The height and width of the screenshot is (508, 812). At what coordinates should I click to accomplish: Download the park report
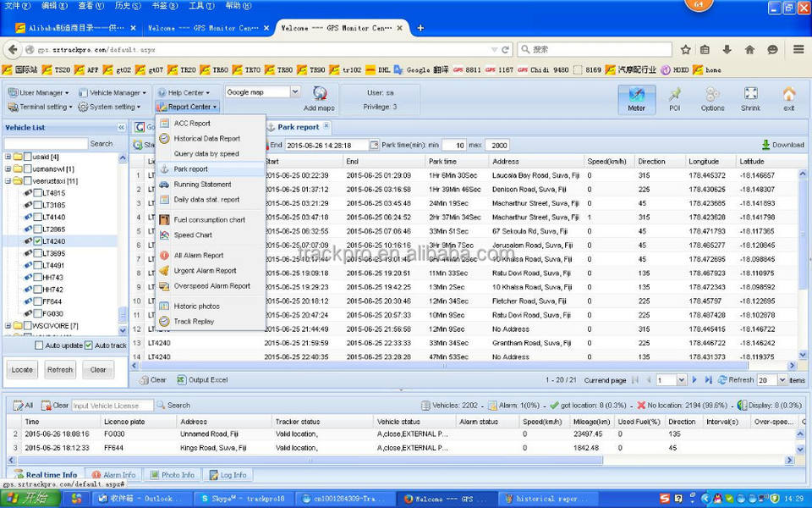(x=782, y=145)
